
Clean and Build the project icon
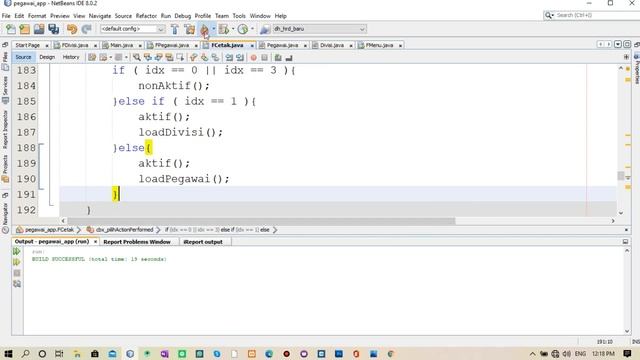[x=189, y=29]
